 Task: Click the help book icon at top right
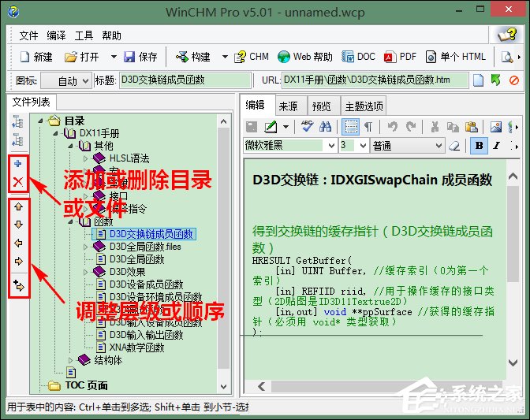click(506, 35)
